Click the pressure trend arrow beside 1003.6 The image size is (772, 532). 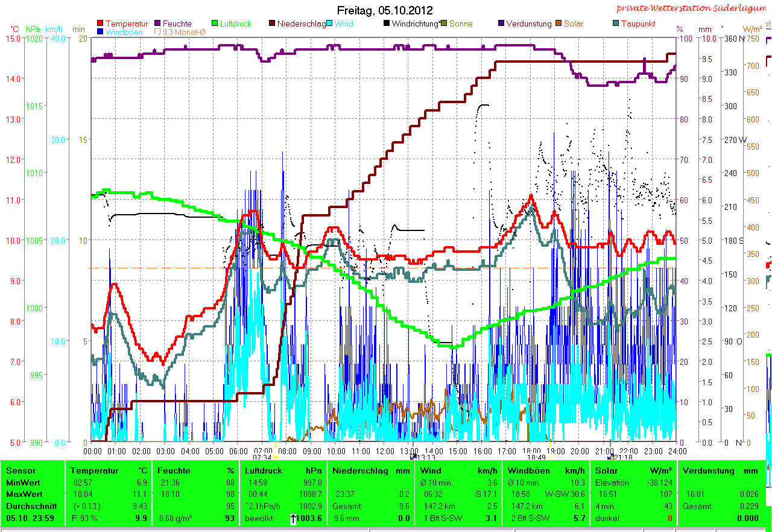[x=293, y=519]
